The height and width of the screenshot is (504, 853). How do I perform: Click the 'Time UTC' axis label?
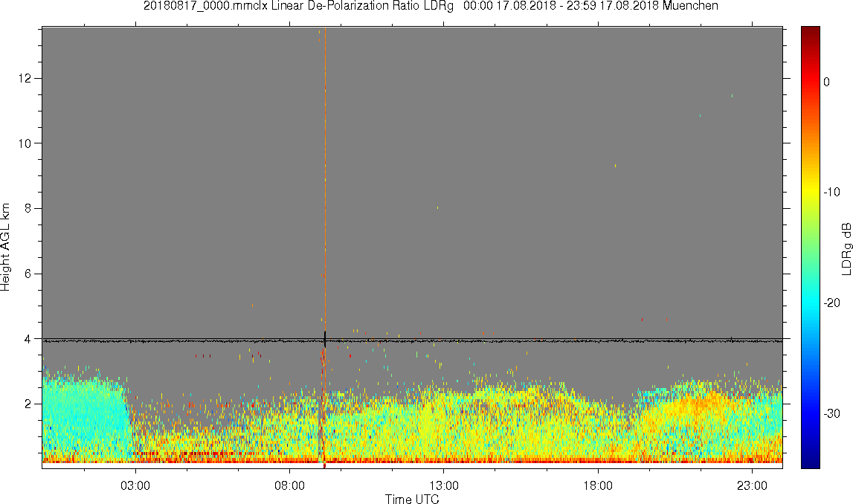(x=412, y=499)
